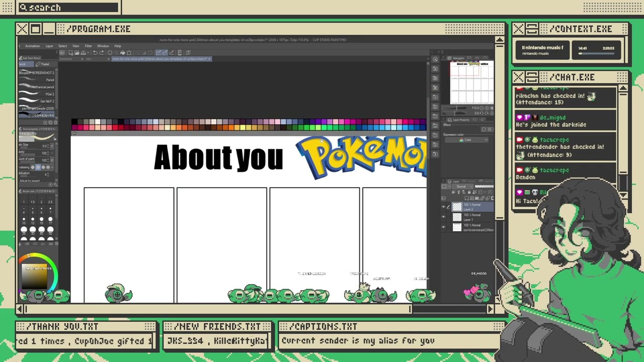
Task: Toggle visibility of the bottom template layer
Action: point(443,227)
